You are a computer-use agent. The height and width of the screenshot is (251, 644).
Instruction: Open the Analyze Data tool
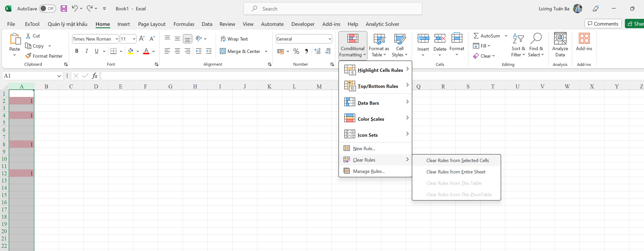pos(560,44)
